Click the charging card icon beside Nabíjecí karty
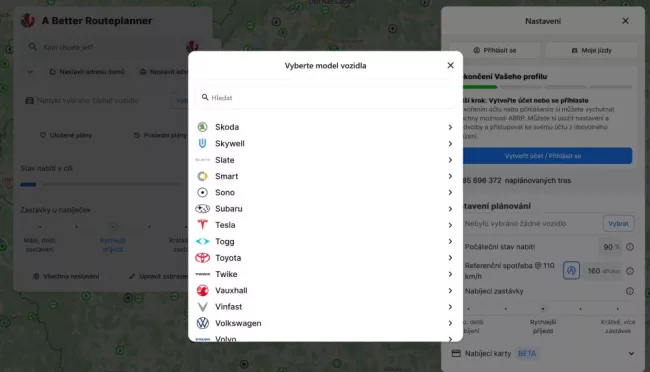650x372 pixels. tap(456, 353)
